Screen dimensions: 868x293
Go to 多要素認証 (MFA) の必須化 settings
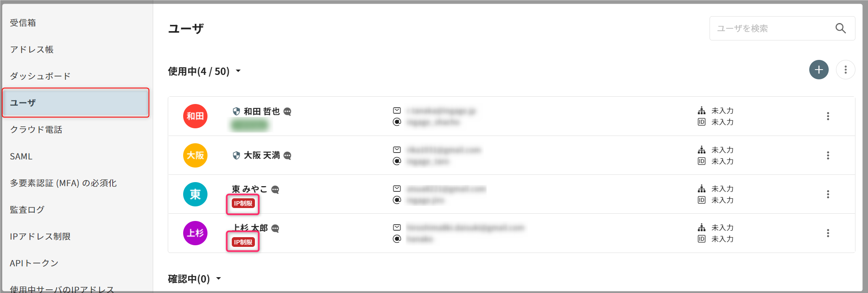[x=63, y=183]
